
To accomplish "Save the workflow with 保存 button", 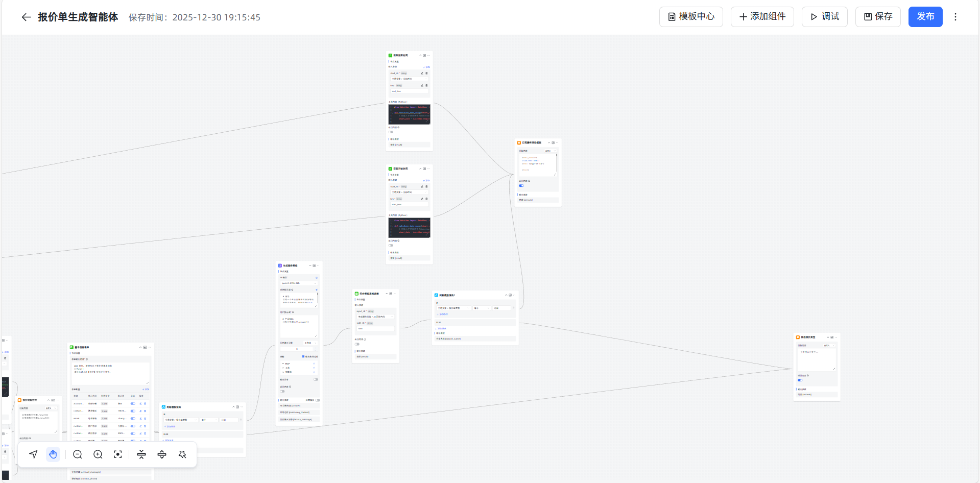I will click(x=878, y=17).
